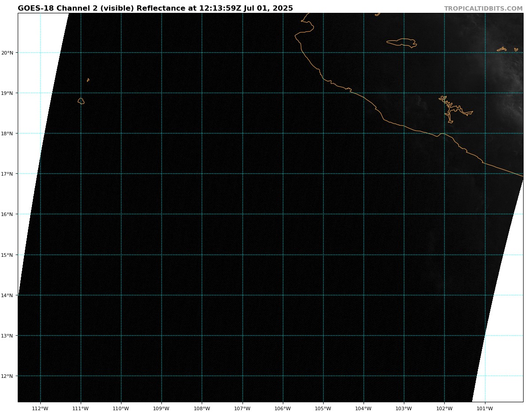
Task: Click the 112°W longitude label
Action: pos(40,408)
